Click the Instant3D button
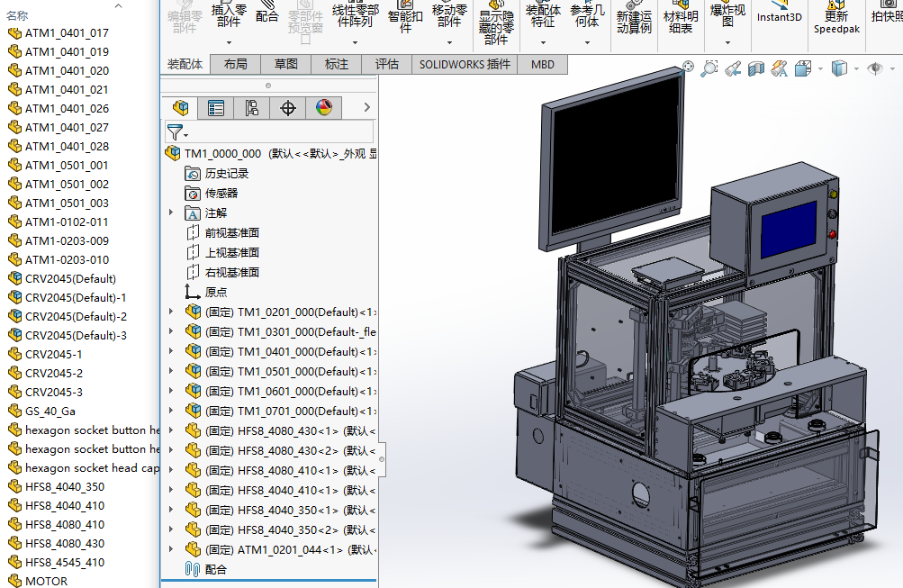 [x=779, y=16]
